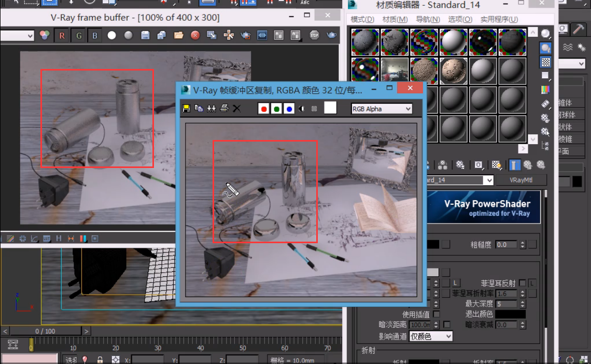Click the red clear image icon
Image resolution: width=591 pixels, height=364 pixels.
pyautogui.click(x=195, y=35)
